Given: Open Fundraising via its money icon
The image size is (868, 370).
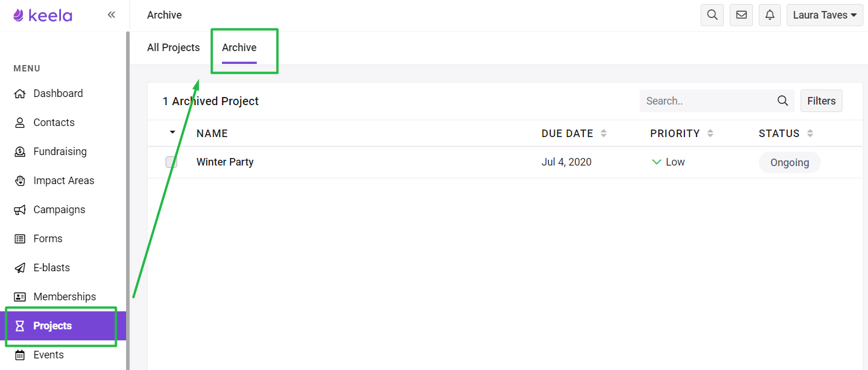Looking at the screenshot, I should pyautogui.click(x=20, y=152).
